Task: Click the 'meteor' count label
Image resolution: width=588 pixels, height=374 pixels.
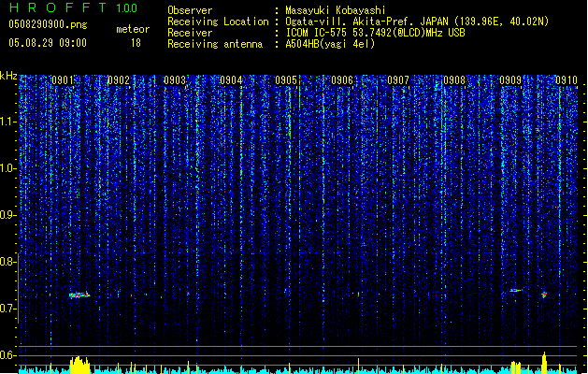Action: click(x=133, y=29)
